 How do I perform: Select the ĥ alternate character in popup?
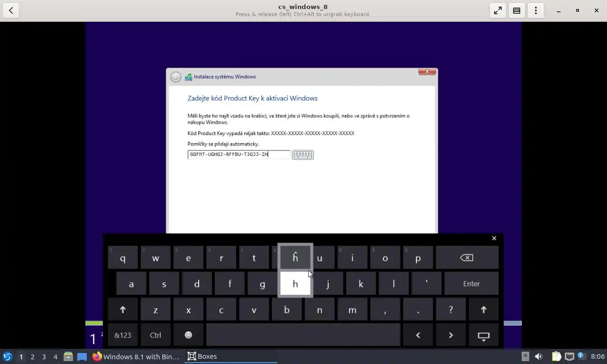(x=295, y=258)
